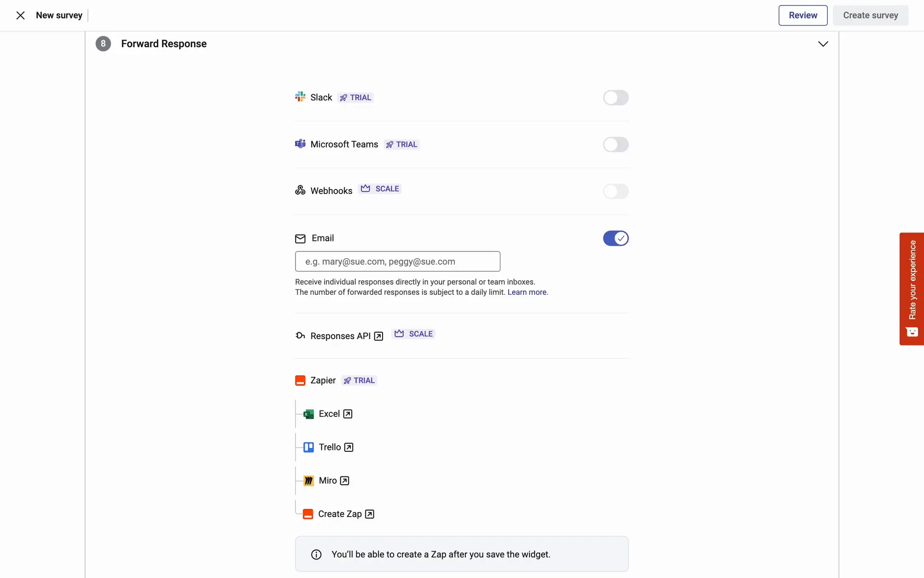Disable the Email forwarding toggle
Screen dimensions: 924x578
616,238
